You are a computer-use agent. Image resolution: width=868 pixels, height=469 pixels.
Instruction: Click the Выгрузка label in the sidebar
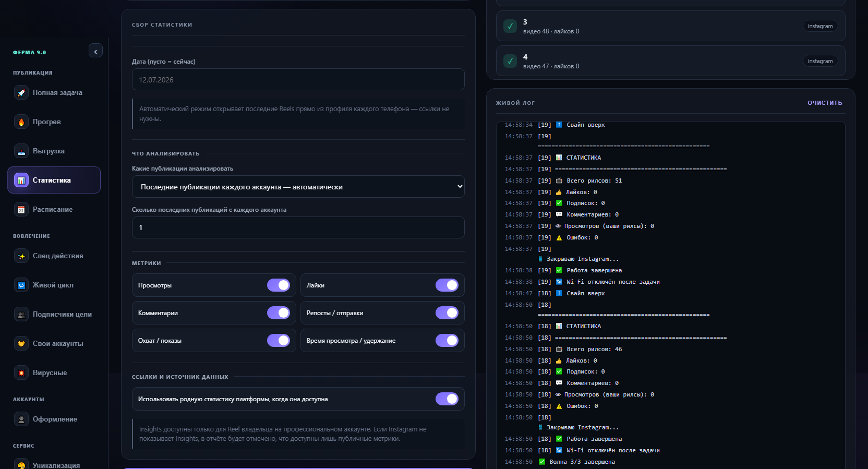click(49, 151)
